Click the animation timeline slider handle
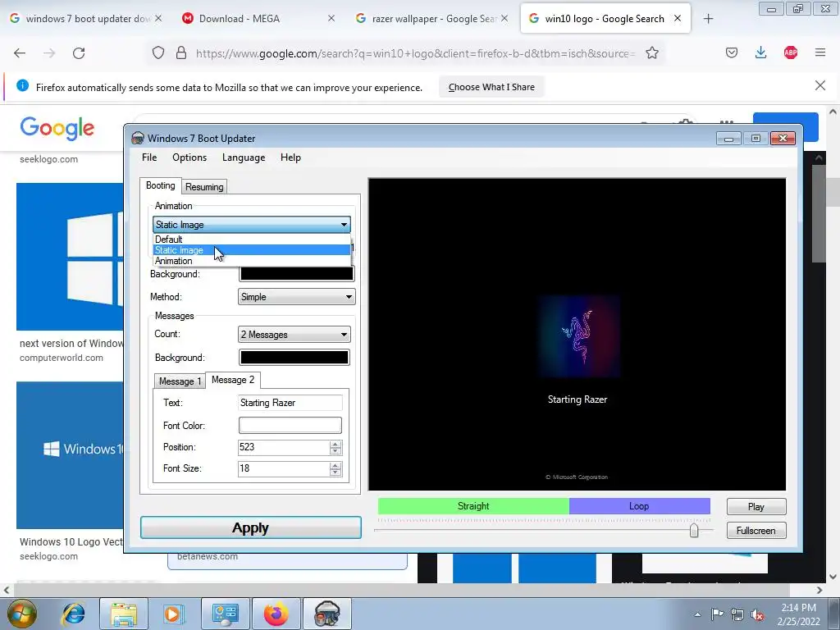Screen dimensions: 840x630 694,531
